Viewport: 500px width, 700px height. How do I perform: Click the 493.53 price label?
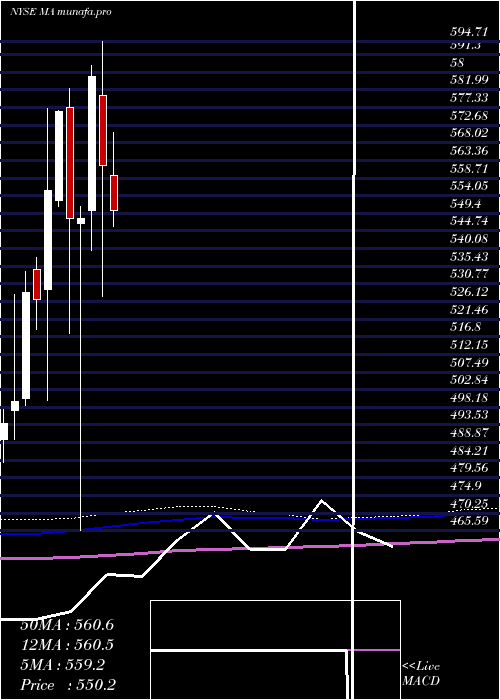(469, 415)
